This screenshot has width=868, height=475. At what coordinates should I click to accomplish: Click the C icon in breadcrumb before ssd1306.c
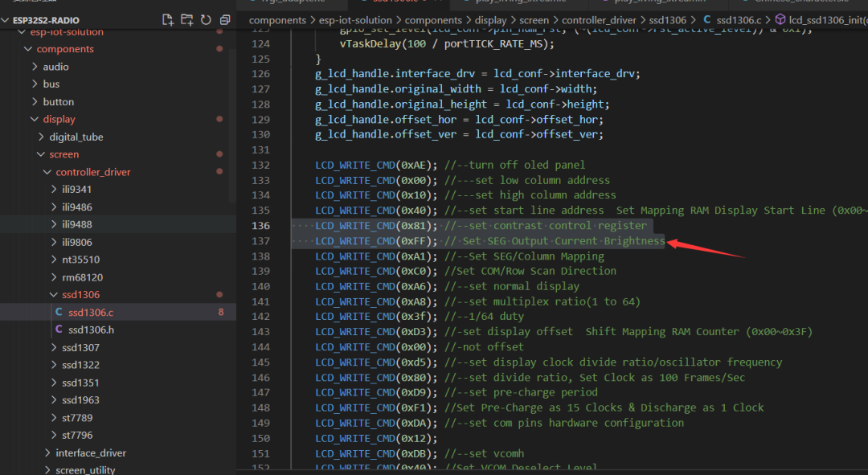click(707, 20)
